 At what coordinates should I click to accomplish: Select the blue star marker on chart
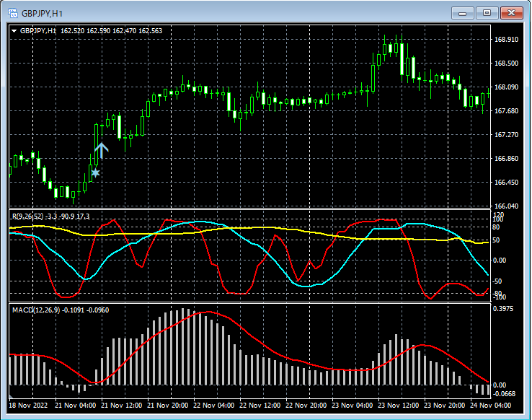95,172
